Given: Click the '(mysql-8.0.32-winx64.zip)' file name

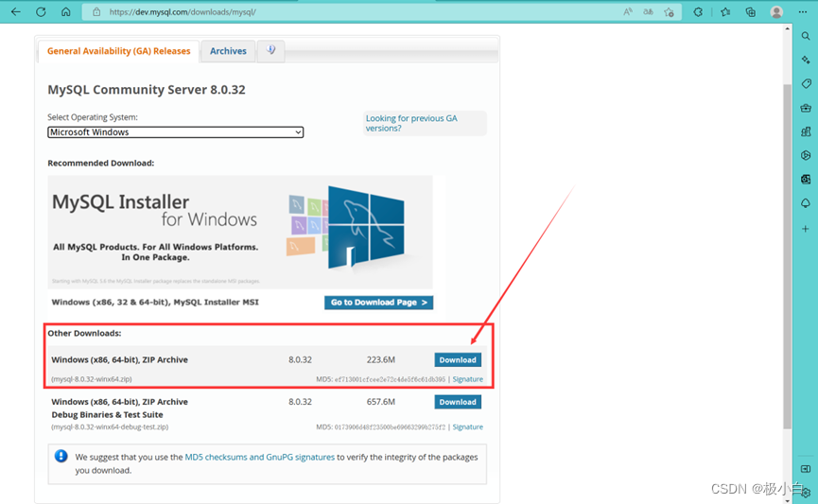Looking at the screenshot, I should 92,379.
